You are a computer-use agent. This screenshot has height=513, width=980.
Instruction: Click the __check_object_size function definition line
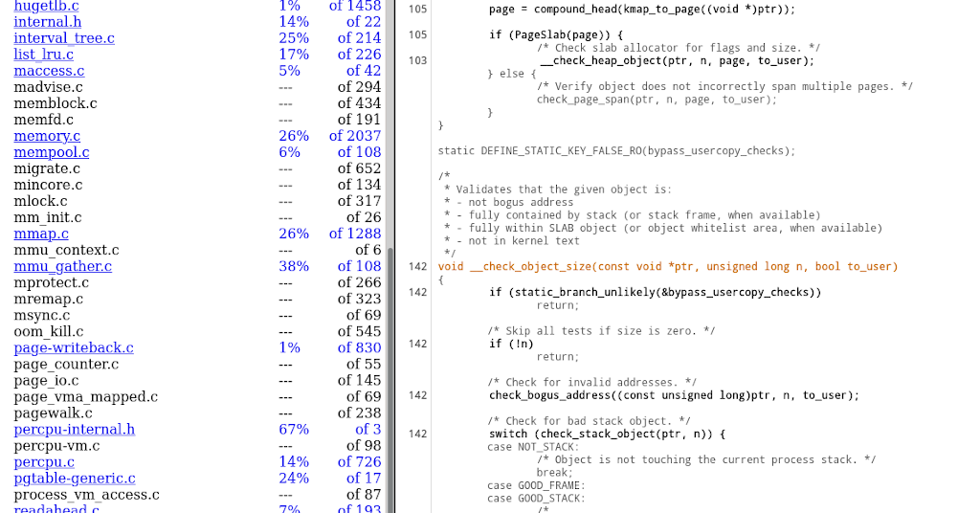click(667, 267)
